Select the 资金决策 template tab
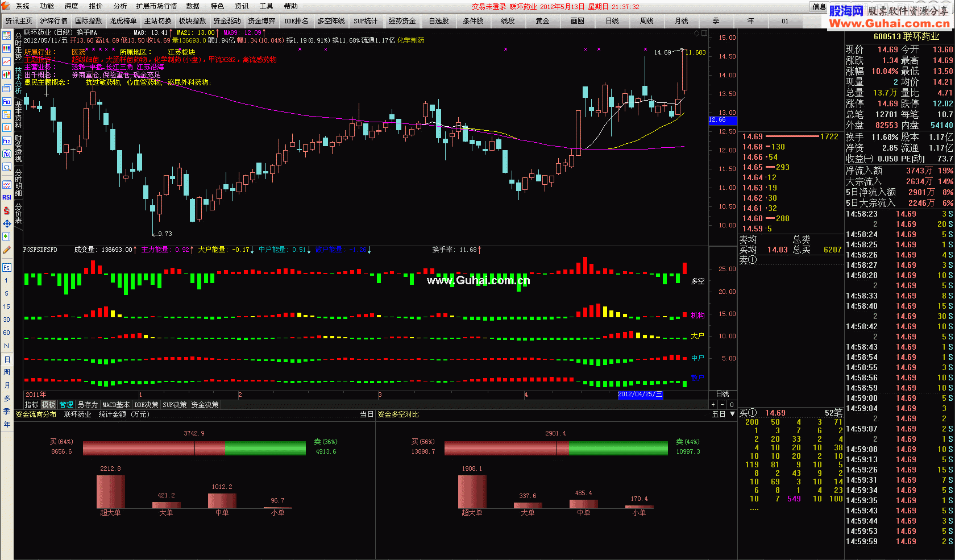 (x=205, y=405)
